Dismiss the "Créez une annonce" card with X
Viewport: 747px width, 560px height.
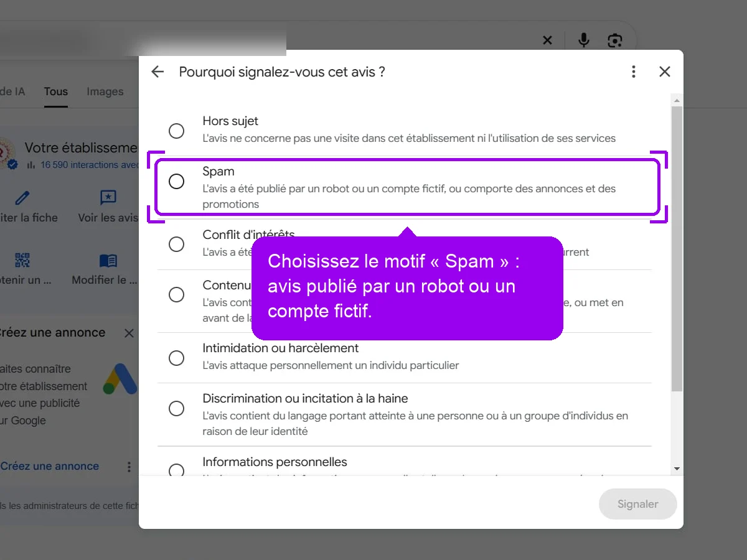tap(129, 333)
